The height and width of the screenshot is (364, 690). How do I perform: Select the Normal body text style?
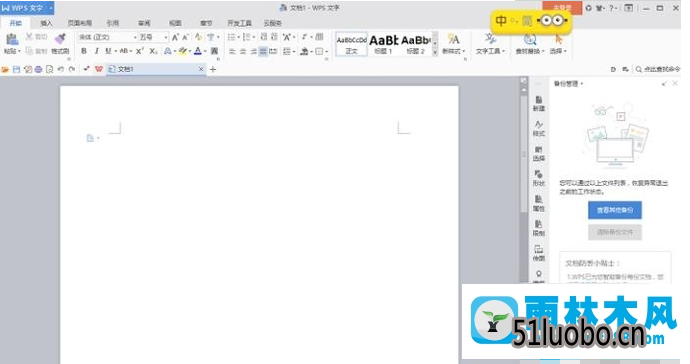click(x=352, y=44)
